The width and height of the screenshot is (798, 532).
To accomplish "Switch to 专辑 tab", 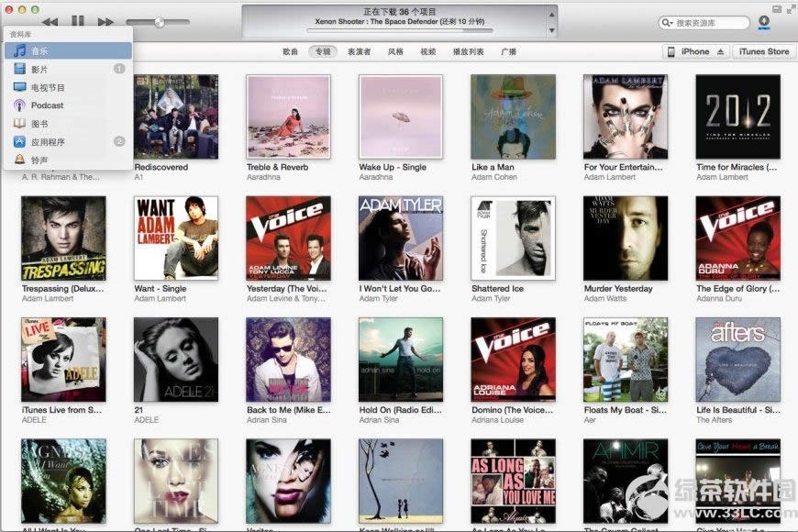I will pyautogui.click(x=323, y=51).
